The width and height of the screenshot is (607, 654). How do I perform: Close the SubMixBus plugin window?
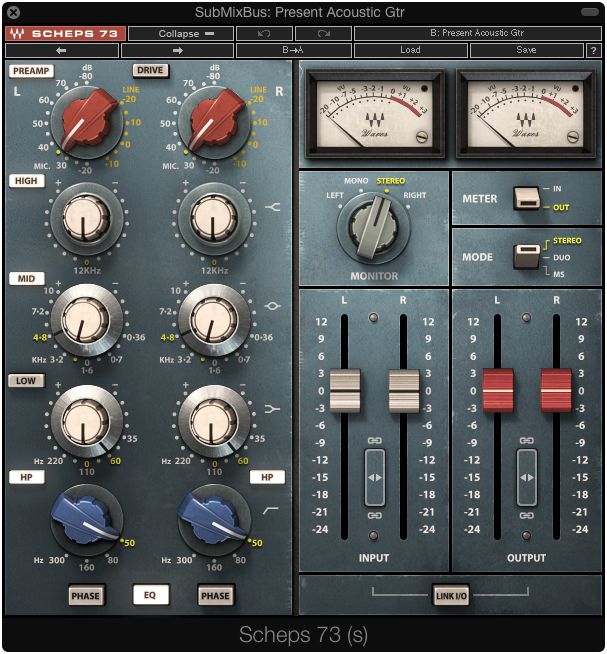(13, 13)
